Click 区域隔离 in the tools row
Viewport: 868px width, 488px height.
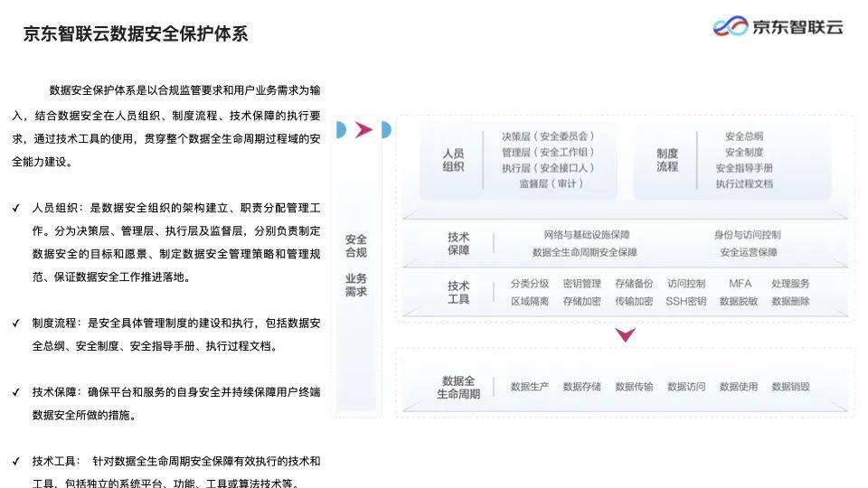tap(530, 302)
